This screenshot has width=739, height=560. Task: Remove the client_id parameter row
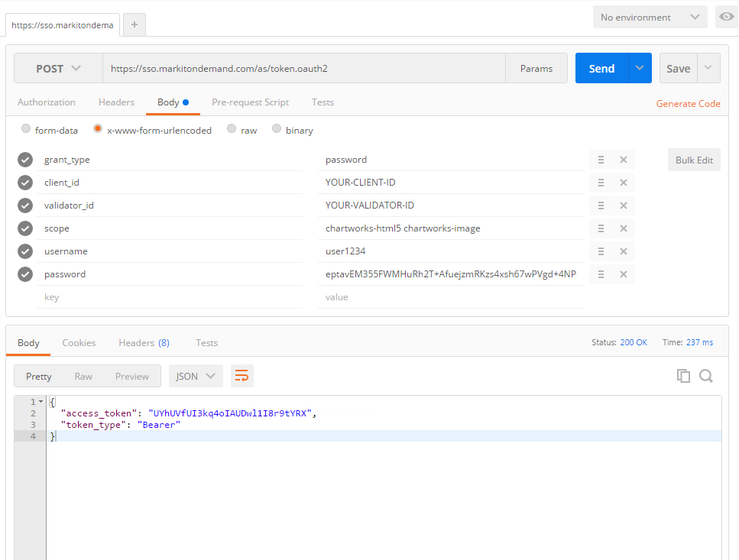624,183
